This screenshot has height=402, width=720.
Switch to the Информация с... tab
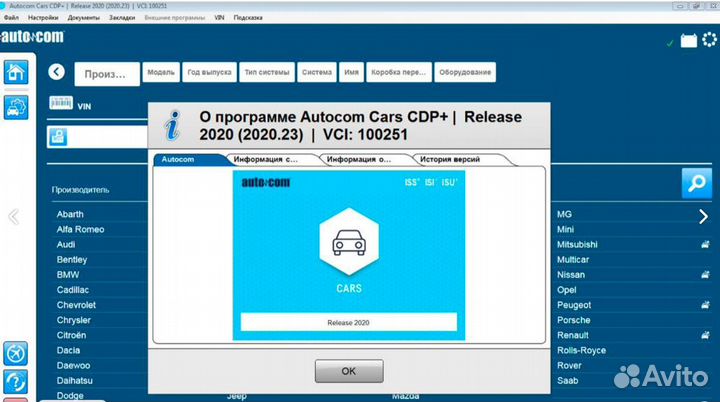271,159
